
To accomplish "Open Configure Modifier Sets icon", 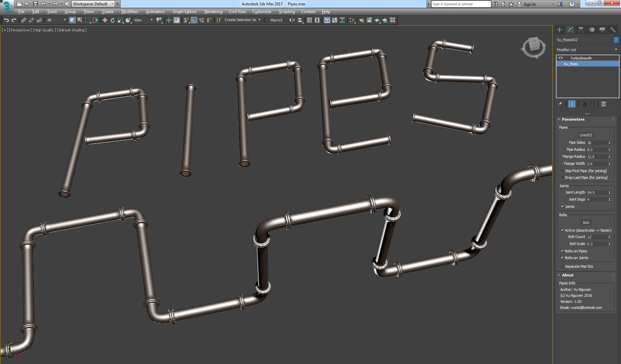I will click(x=604, y=104).
